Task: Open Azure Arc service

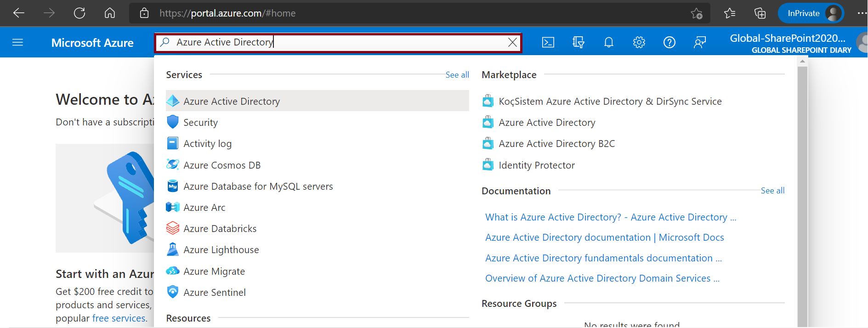Action: [x=317, y=207]
